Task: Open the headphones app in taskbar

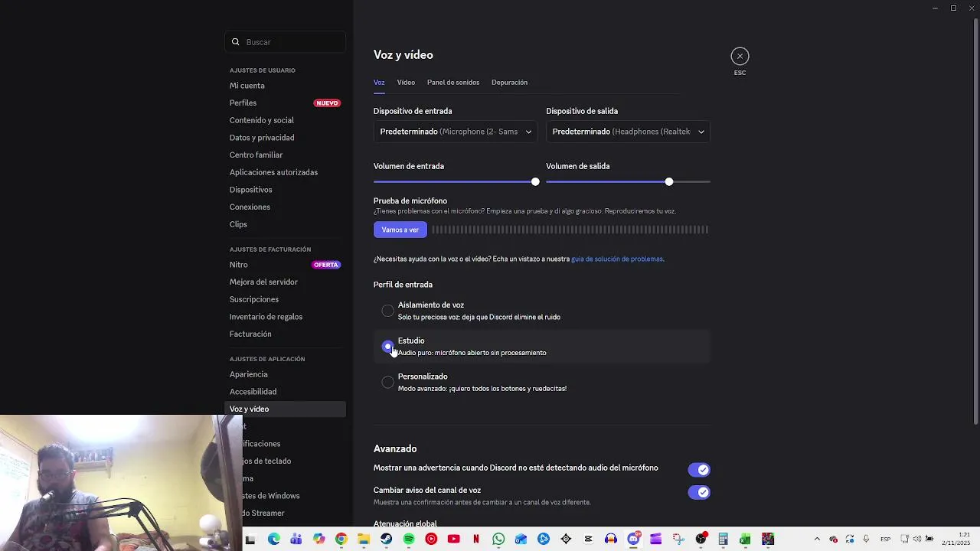Action: pyautogui.click(x=611, y=540)
